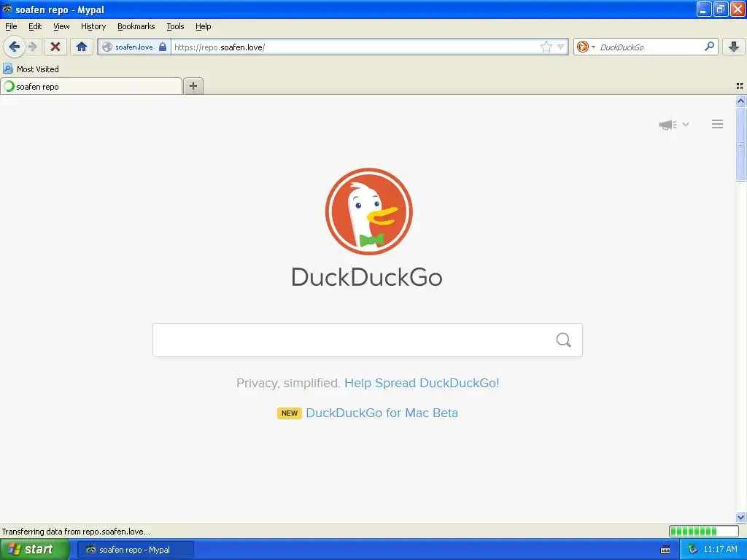Click the main DuckDuckGo search field
The image size is (747, 560).
pyautogui.click(x=368, y=340)
